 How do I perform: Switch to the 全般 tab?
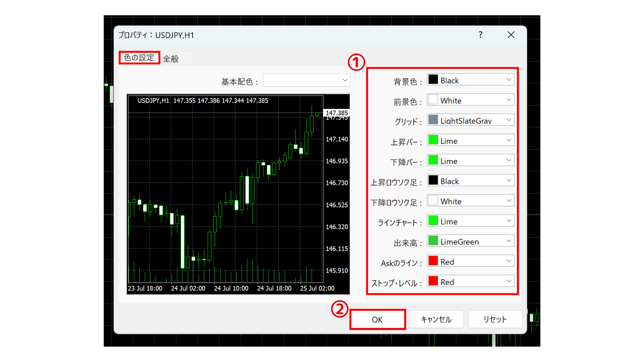(x=171, y=58)
